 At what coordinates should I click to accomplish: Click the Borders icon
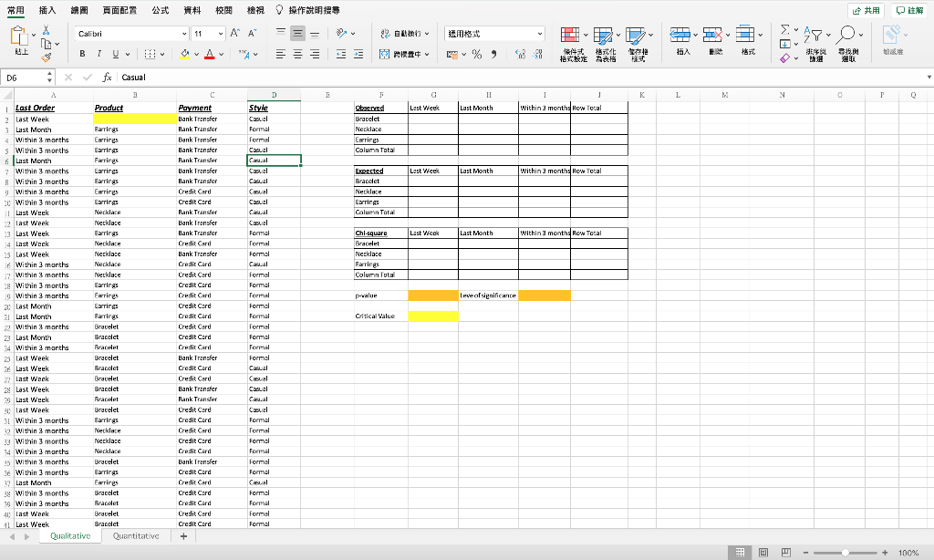coord(150,54)
